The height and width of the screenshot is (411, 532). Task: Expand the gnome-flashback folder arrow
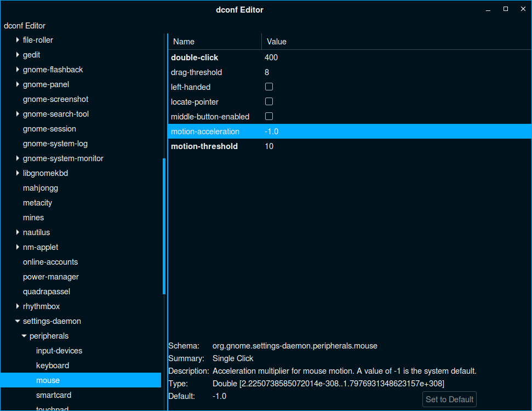(18, 70)
